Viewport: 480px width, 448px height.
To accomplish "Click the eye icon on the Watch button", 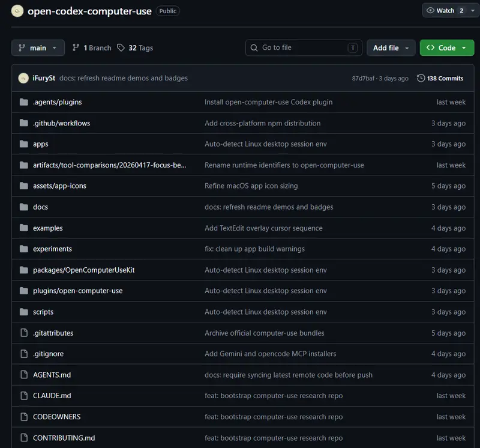I will click(x=430, y=10).
